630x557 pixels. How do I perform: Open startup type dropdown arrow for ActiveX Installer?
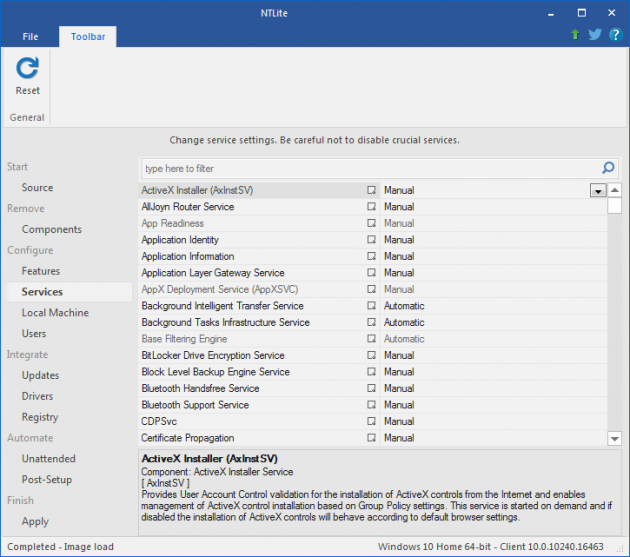[598, 190]
